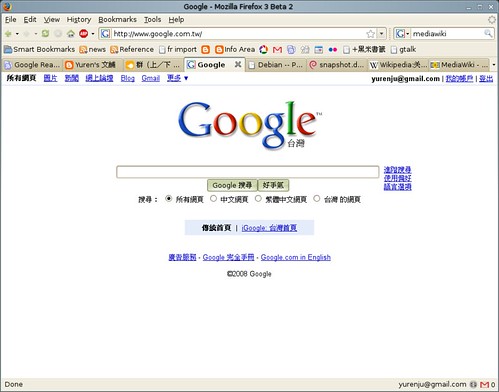Click the Gmail notifier icon in status bar
This screenshot has height=392, width=499.
[x=485, y=385]
